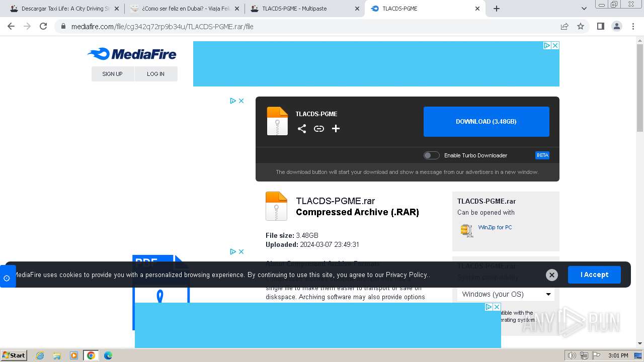Screen dimensions: 644x362
Task: Click the top banner advertisement
Action: [x=376, y=64]
